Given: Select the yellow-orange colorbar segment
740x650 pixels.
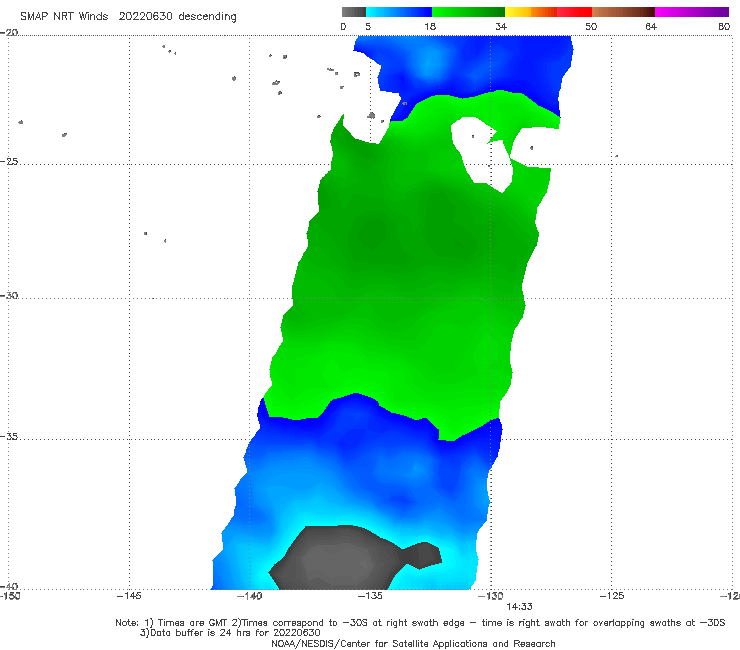Looking at the screenshot, I should [x=530, y=12].
